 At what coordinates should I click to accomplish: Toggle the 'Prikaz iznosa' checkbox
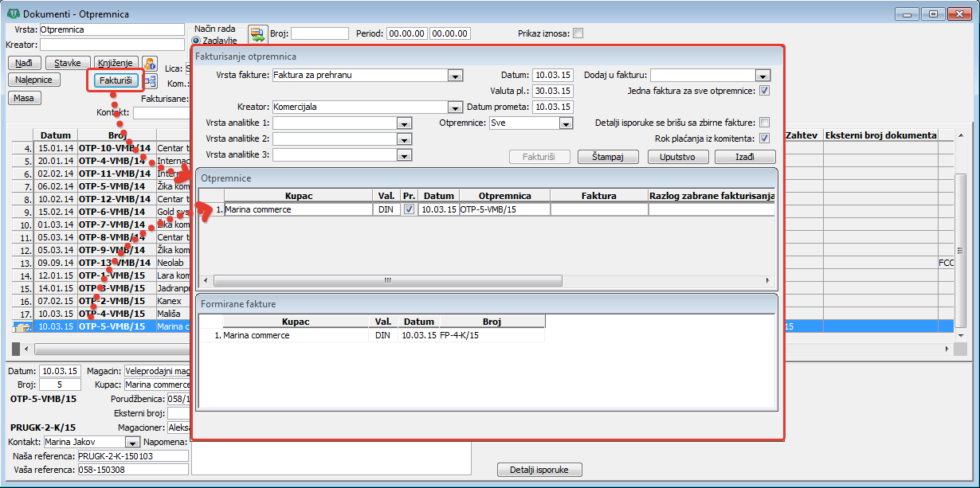coord(578,33)
